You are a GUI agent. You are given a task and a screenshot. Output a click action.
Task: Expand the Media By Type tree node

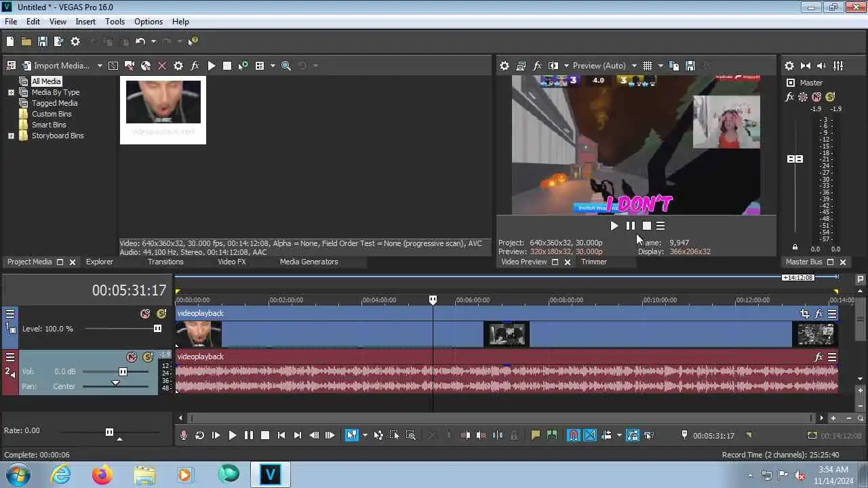pos(11,92)
